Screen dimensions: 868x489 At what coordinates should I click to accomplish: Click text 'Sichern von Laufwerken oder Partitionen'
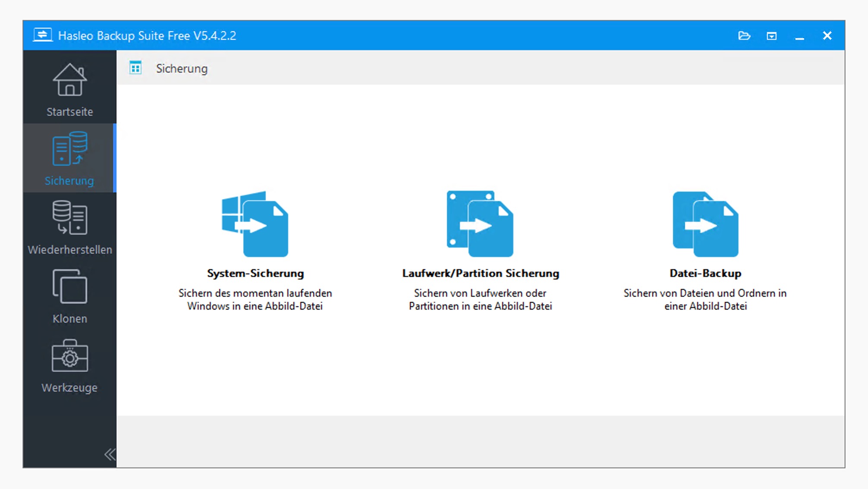pyautogui.click(x=481, y=299)
